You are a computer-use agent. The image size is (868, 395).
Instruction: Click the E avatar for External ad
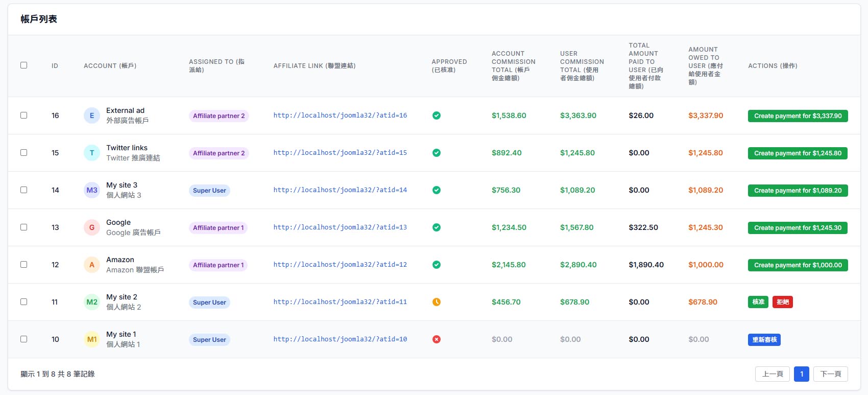click(92, 115)
